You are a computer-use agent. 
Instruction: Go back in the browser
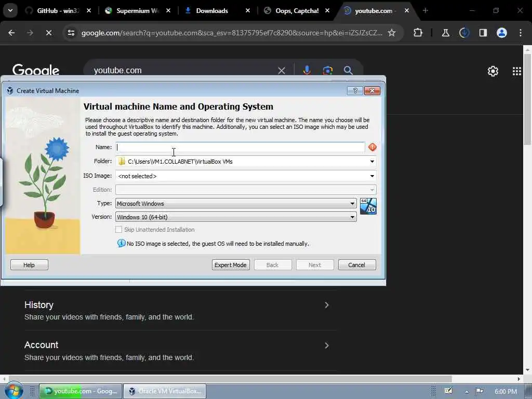click(11, 33)
